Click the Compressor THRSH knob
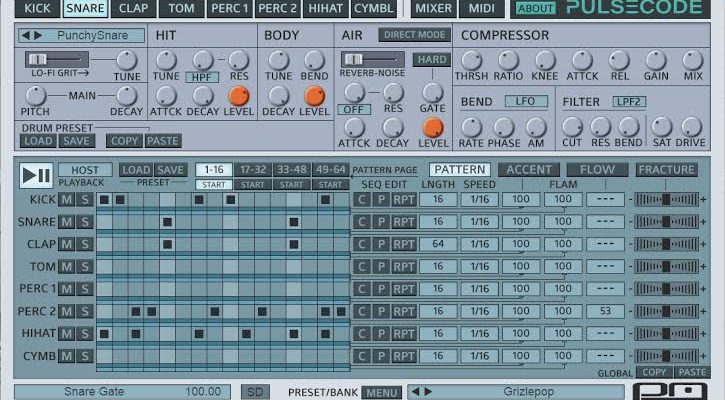The image size is (725, 400). 468,60
